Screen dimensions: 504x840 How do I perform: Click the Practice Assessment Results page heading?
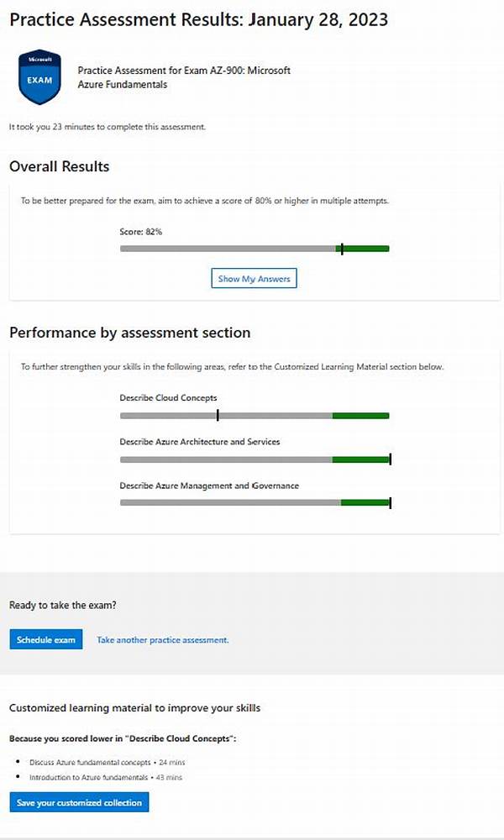coord(198,20)
